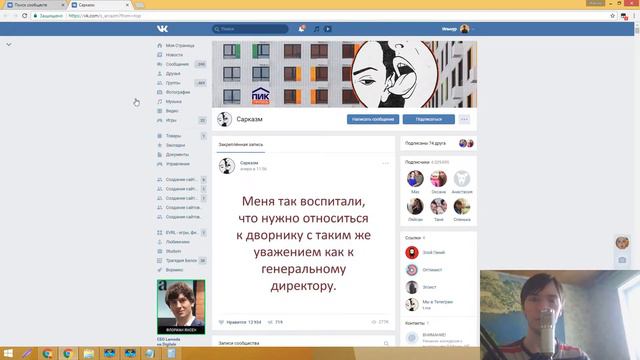640x360 pixels.
Task: Open Трагедия Белок shortcut in left menu
Action: (x=182, y=260)
